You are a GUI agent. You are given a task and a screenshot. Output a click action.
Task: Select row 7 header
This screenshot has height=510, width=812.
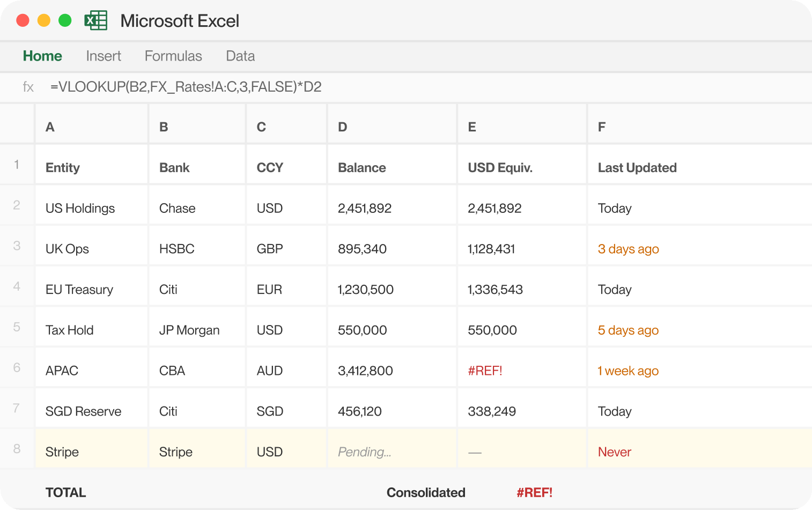tap(17, 408)
